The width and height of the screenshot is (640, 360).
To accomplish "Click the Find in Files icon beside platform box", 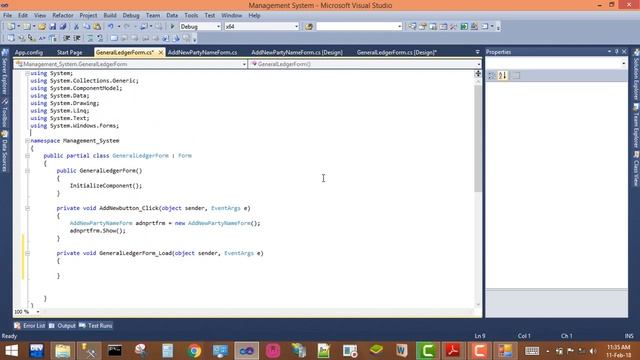I will (x=309, y=27).
